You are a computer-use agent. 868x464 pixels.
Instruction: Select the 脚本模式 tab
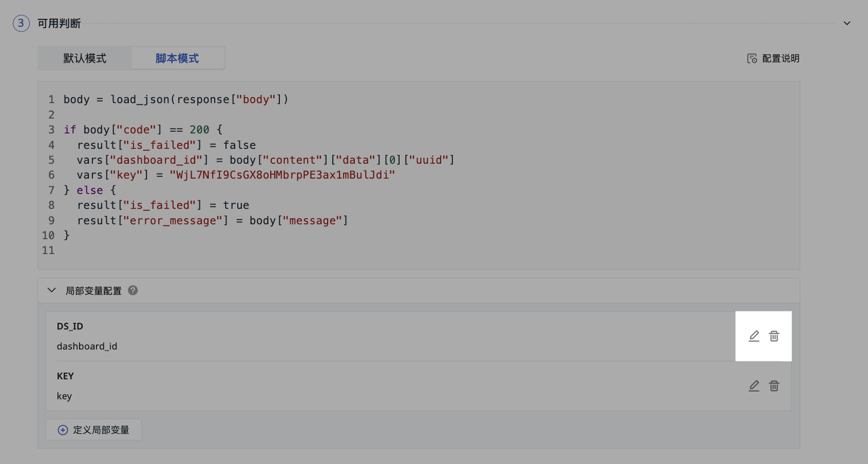point(177,59)
